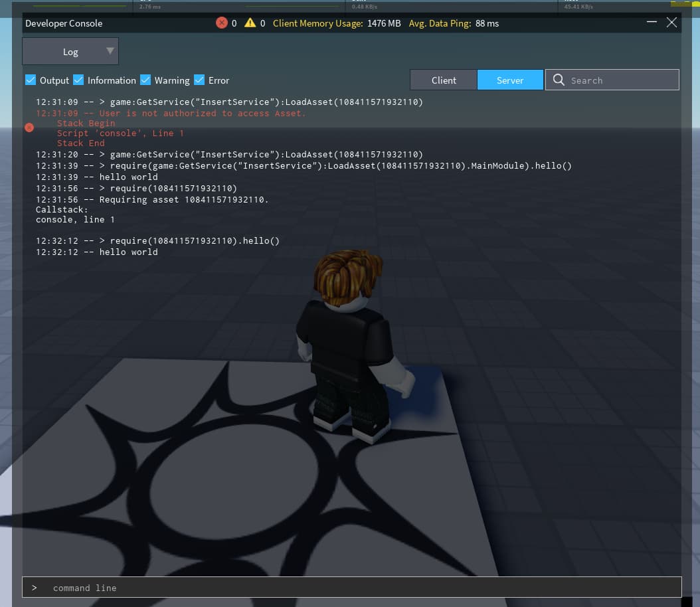
Task: Click the red error marker beside Stack Begin
Action: (x=29, y=128)
